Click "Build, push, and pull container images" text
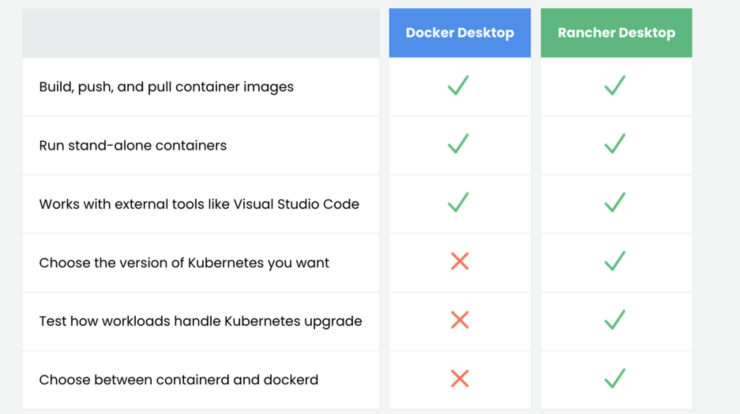The width and height of the screenshot is (740, 414). (x=166, y=87)
